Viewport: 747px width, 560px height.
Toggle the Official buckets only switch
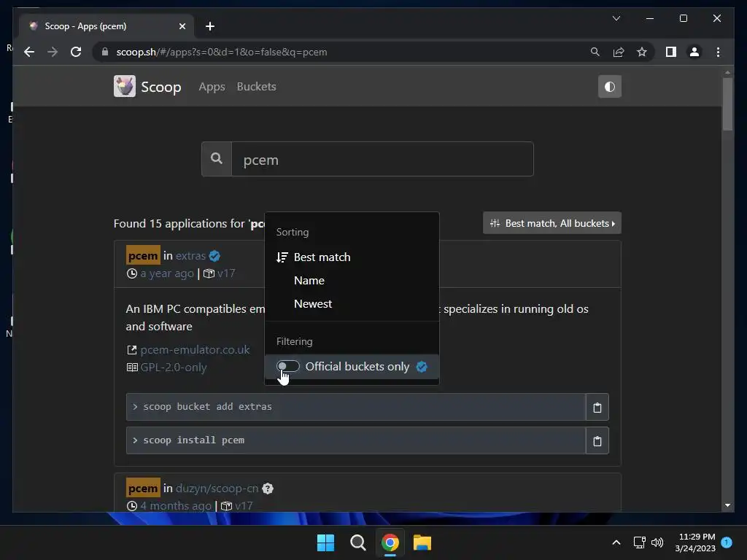point(287,366)
